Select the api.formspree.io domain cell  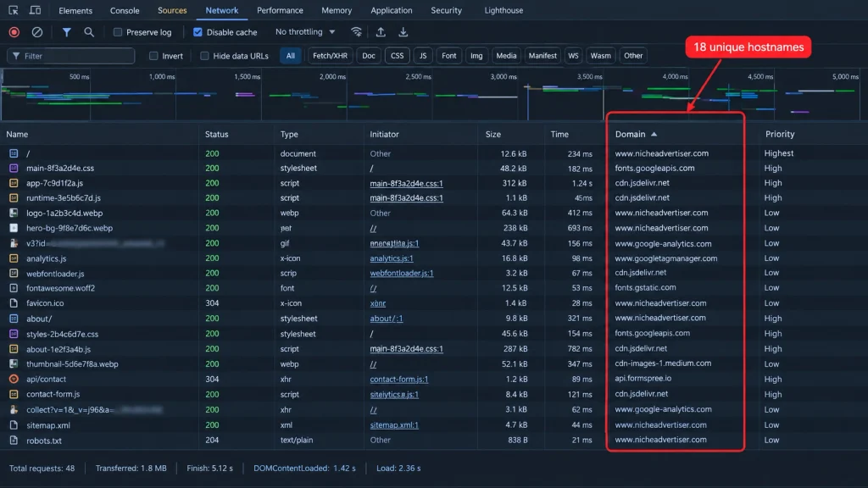click(643, 379)
